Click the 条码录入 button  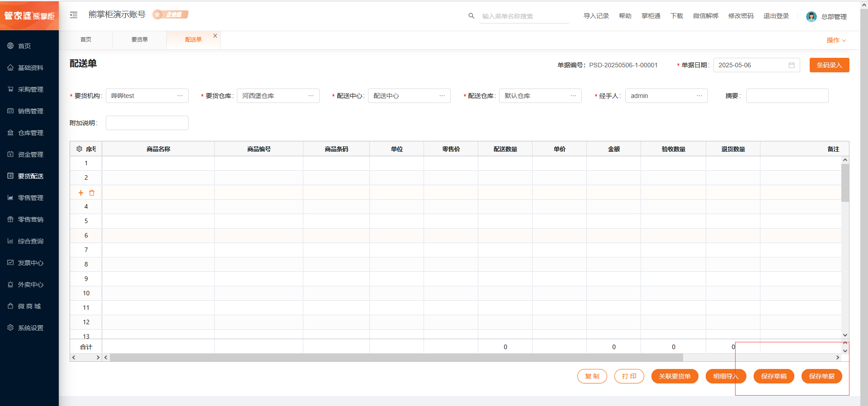coord(829,65)
